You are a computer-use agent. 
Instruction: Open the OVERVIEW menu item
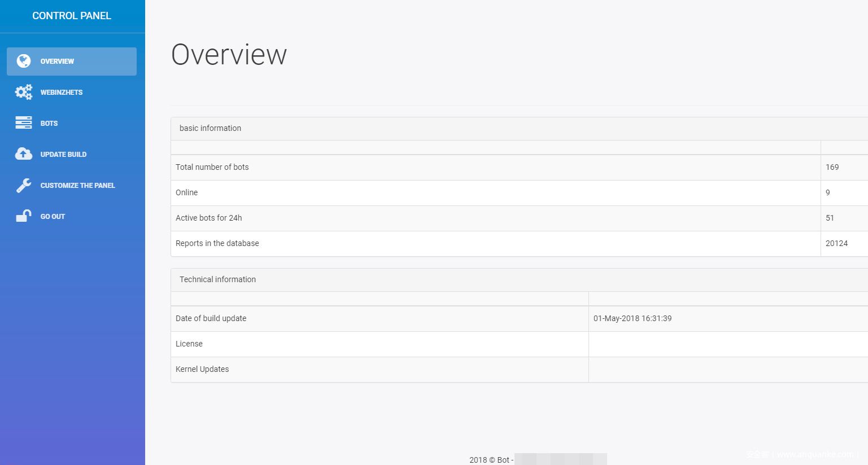pos(72,62)
